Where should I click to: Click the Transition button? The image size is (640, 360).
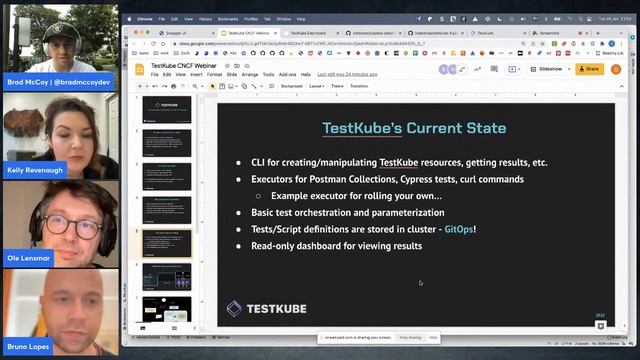pyautogui.click(x=359, y=86)
